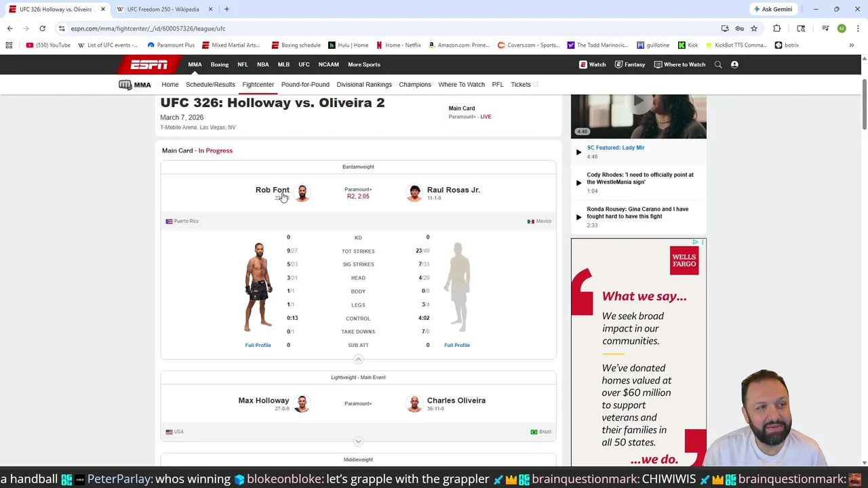Click the browser back arrow
868x488 pixels.
(x=9, y=28)
